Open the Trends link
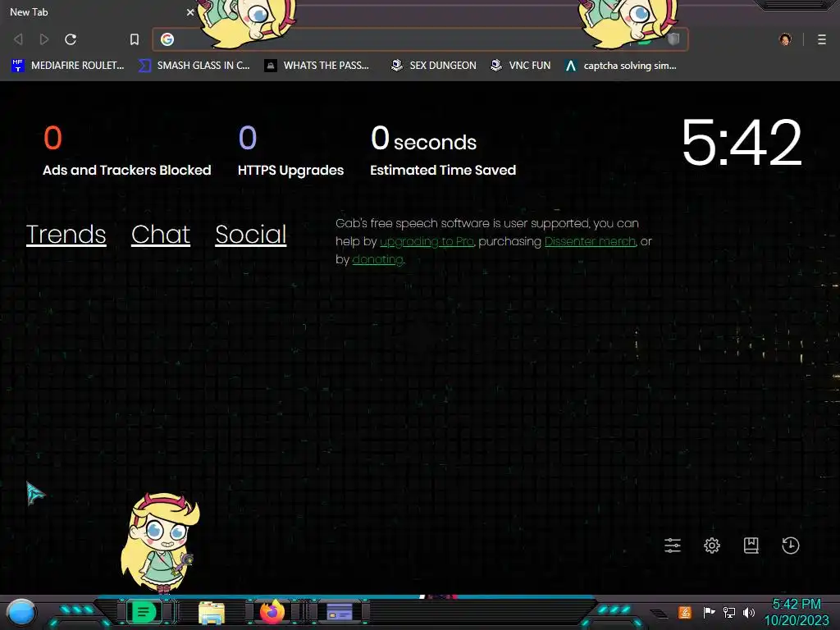Viewport: 840px width, 630px height. click(66, 235)
